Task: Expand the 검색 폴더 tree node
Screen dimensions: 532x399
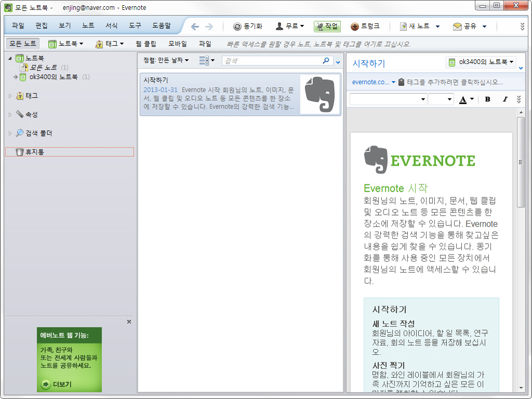Action: click(10, 134)
